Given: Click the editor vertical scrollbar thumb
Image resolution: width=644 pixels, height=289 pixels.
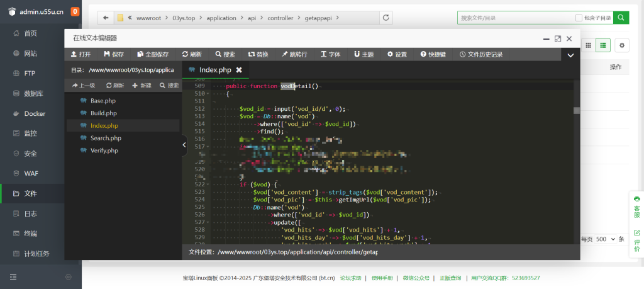Looking at the screenshot, I should tap(577, 110).
